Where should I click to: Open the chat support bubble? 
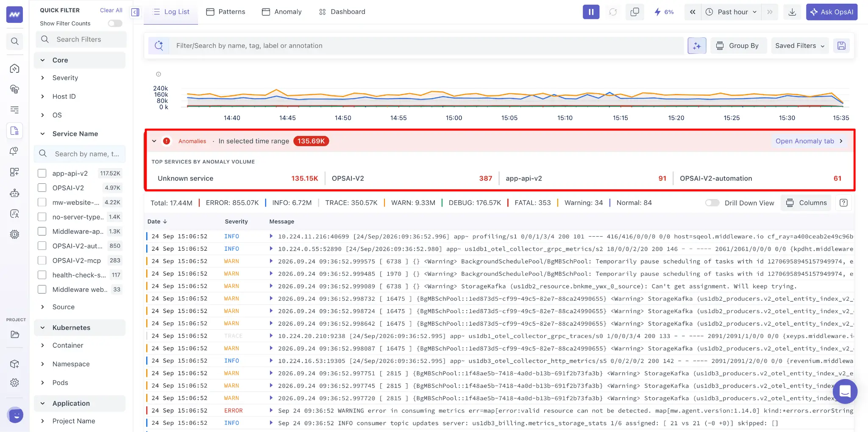click(x=845, y=391)
